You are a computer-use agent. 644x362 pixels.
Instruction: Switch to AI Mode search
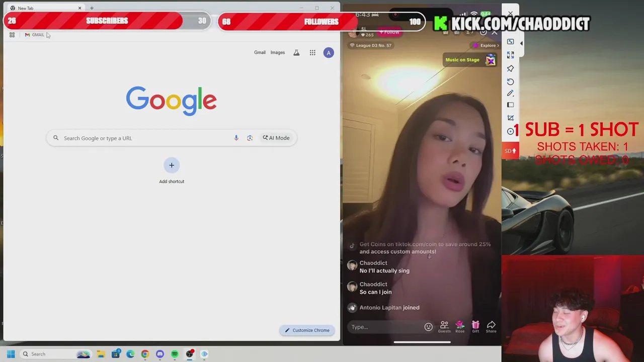coord(276,138)
